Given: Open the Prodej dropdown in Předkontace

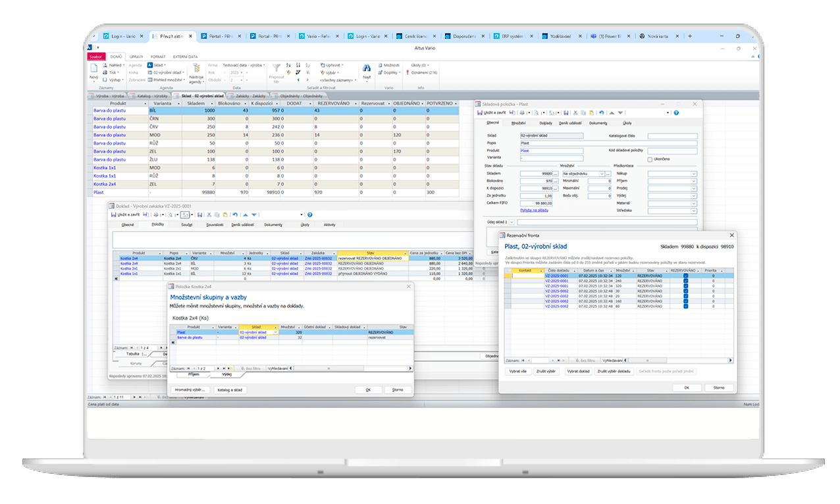Looking at the screenshot, I should click(x=693, y=188).
